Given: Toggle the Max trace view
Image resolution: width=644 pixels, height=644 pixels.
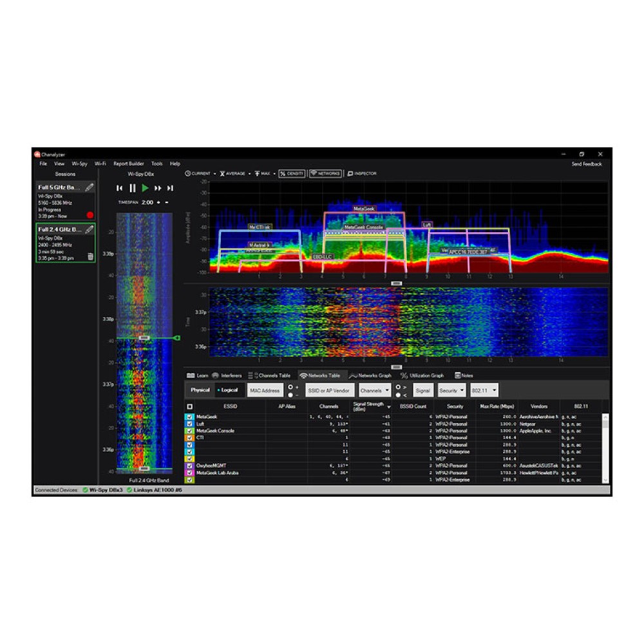Looking at the screenshot, I should [263, 174].
